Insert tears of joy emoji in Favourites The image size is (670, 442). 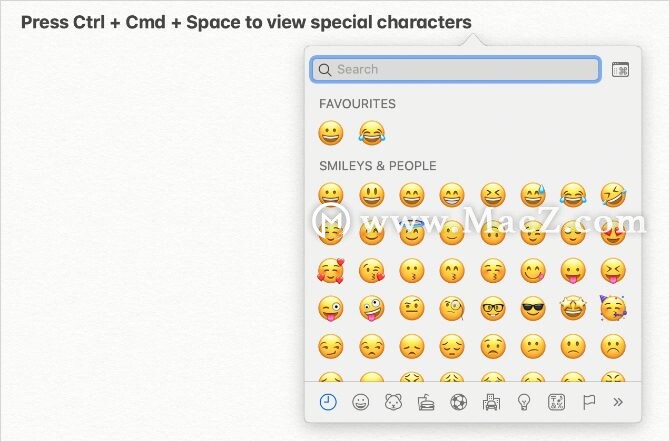click(372, 133)
